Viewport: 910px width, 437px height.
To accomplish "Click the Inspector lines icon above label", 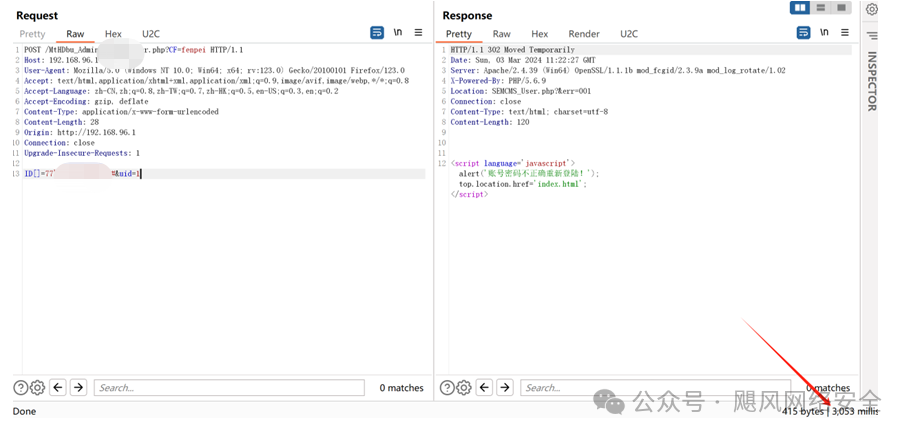I will point(872,36).
